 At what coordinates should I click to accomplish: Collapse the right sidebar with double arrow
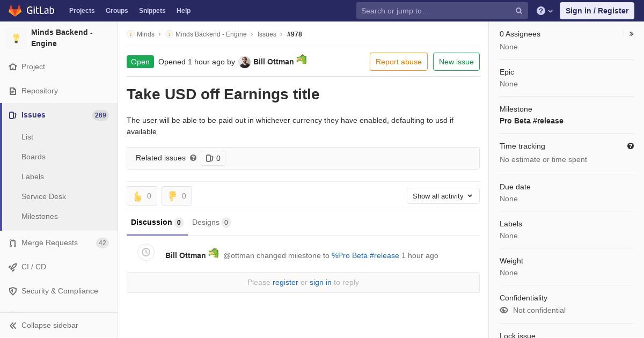pyautogui.click(x=631, y=34)
